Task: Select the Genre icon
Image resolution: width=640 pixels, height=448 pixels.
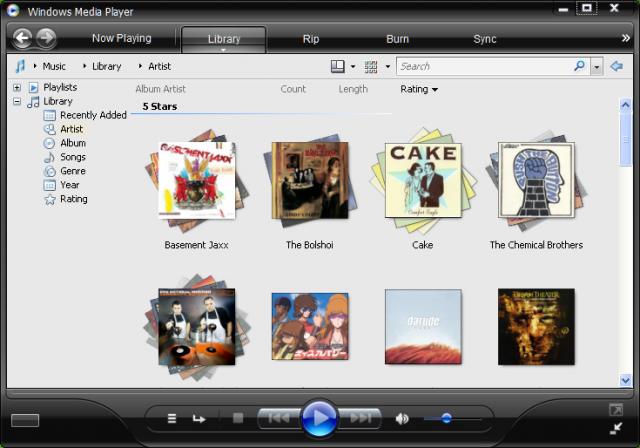Action: (49, 171)
